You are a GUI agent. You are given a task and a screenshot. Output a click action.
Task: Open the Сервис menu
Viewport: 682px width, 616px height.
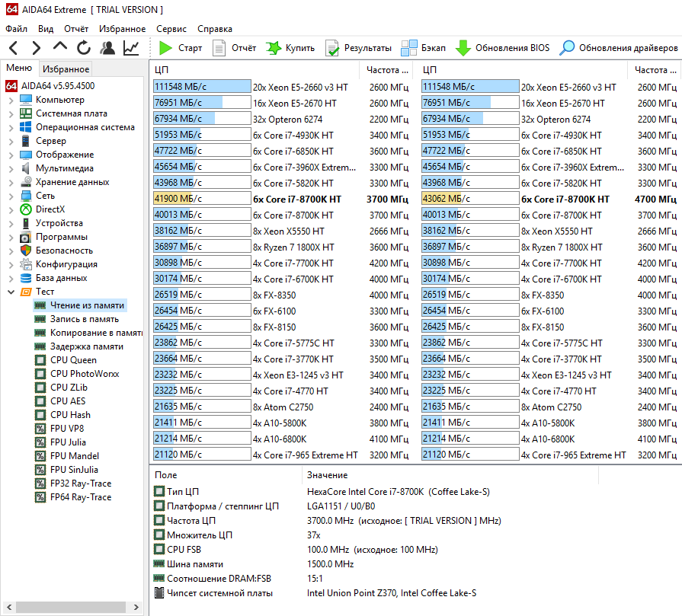[x=171, y=29]
